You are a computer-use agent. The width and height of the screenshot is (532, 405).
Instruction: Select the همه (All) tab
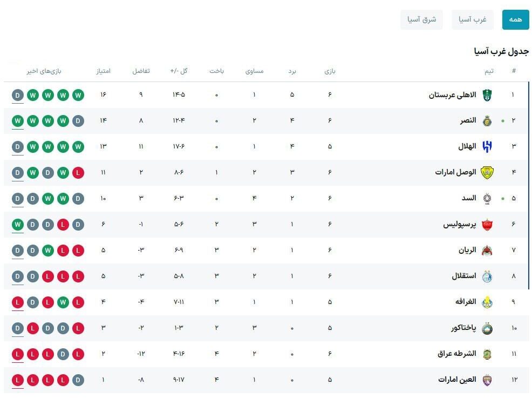[515, 19]
